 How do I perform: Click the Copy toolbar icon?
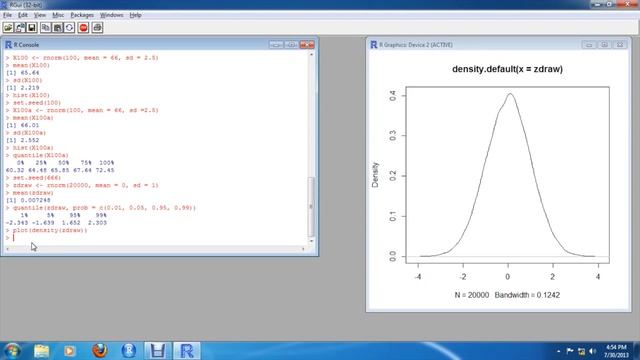click(45, 28)
